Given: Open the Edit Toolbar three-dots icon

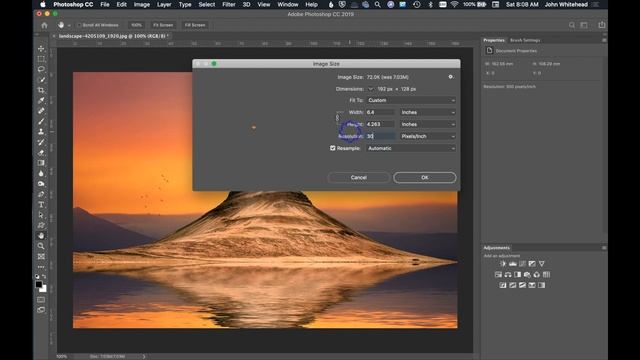Looking at the screenshot, I should click(x=41, y=267).
